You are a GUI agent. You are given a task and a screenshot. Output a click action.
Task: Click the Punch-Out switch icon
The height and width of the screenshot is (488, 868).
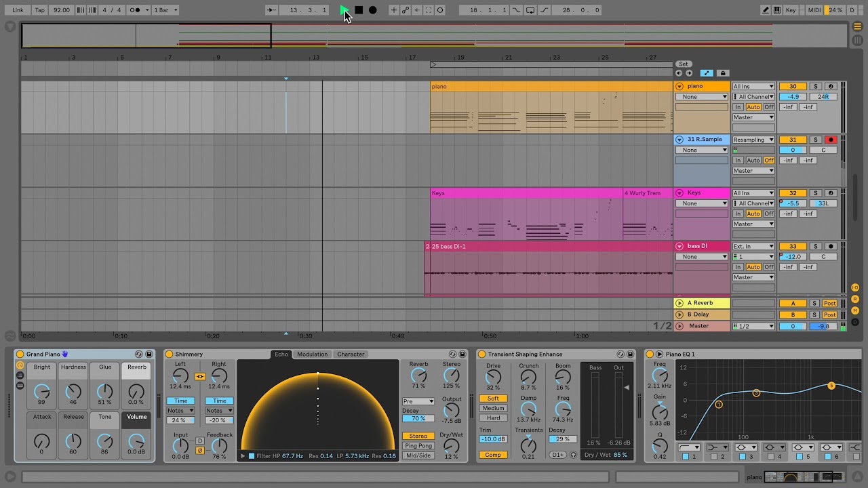point(544,10)
